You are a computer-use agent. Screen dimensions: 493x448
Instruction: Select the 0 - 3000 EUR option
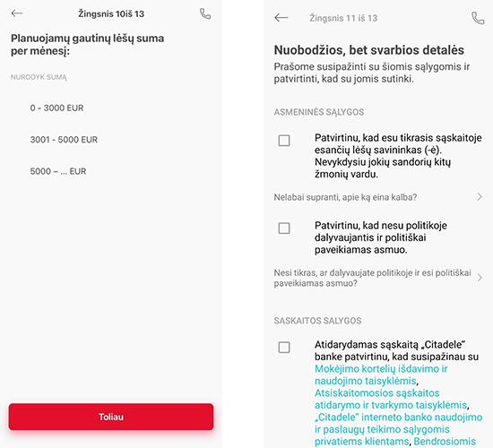(x=56, y=108)
